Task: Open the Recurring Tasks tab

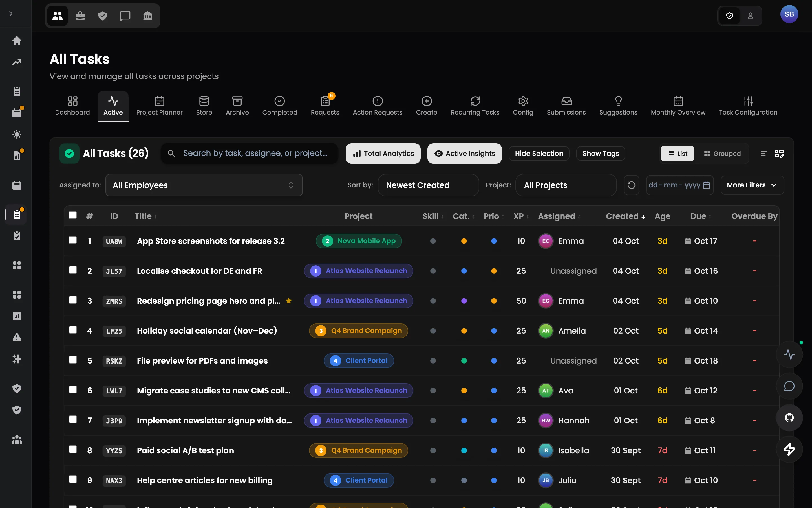Action: (475, 106)
